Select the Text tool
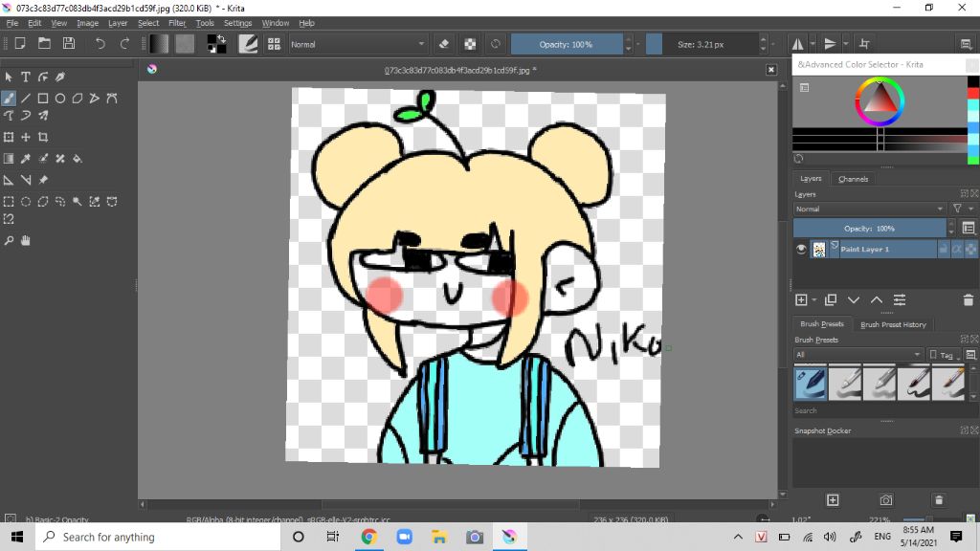The width and height of the screenshot is (980, 551). pyautogui.click(x=26, y=77)
